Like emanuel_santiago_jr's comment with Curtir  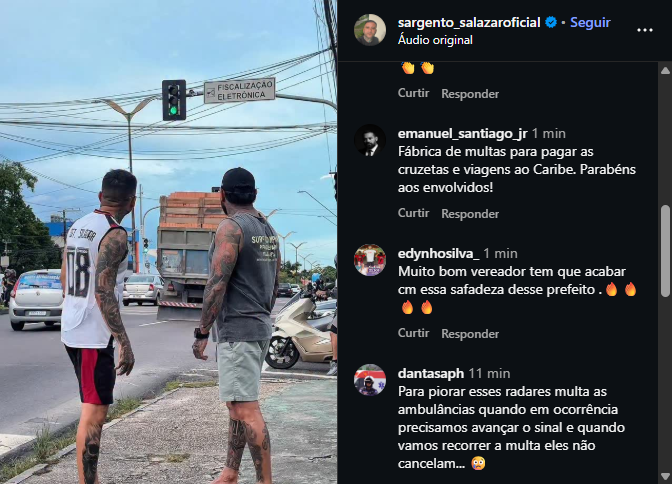[x=413, y=213]
